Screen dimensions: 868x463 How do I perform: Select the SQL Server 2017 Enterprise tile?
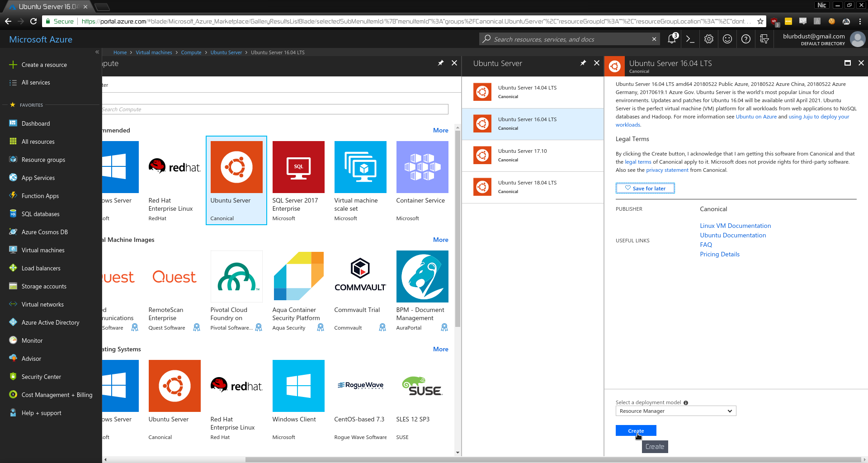tap(298, 181)
